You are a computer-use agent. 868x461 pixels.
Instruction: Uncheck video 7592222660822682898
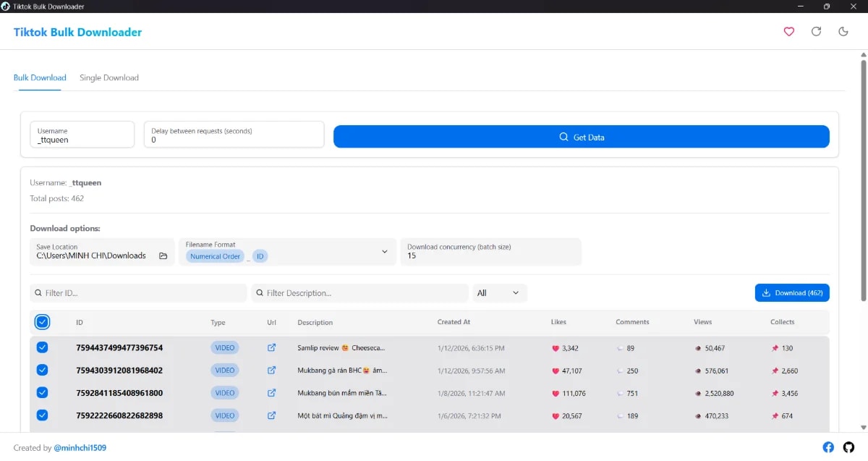pos(43,415)
